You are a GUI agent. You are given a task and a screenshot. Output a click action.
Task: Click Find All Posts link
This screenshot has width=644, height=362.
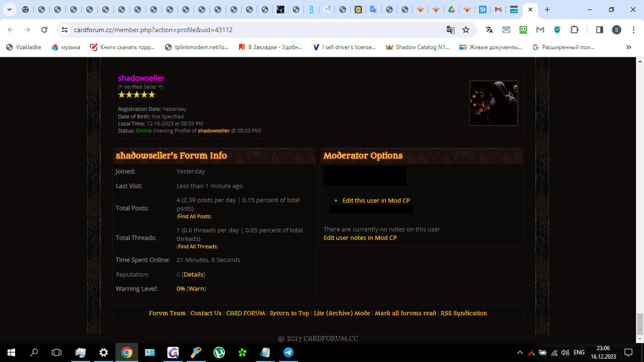click(194, 216)
